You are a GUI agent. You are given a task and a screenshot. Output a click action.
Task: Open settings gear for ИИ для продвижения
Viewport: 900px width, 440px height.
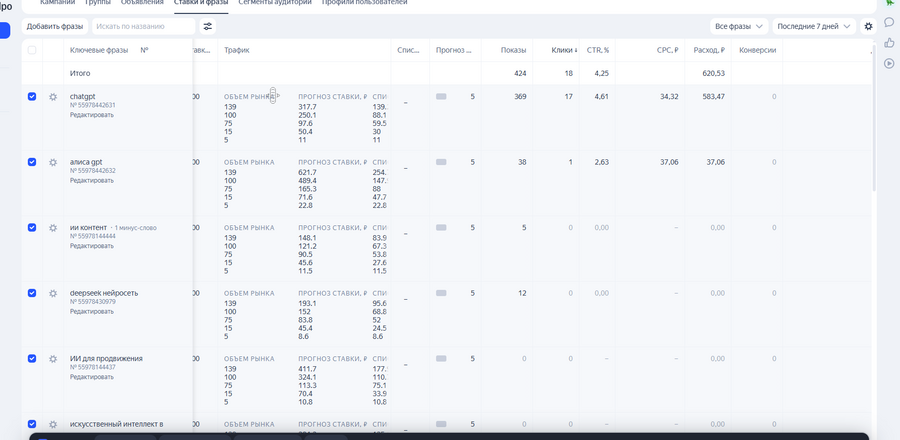[53, 359]
